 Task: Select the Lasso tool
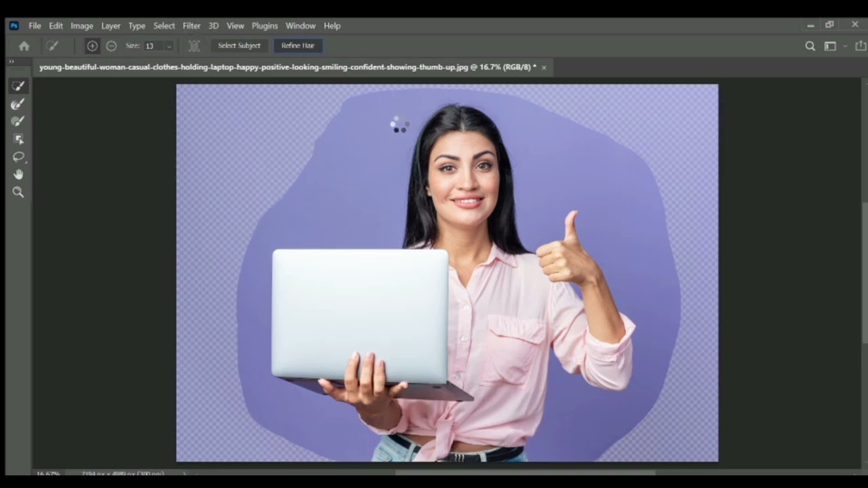[18, 157]
